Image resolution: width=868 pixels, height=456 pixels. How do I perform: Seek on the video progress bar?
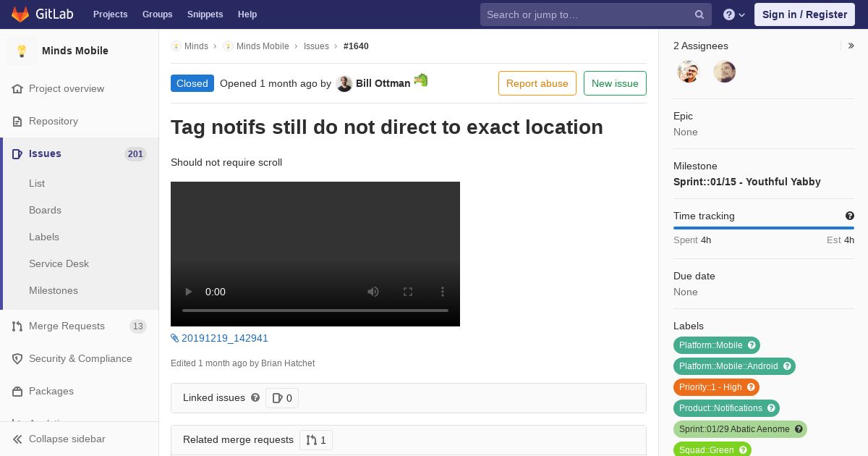315,311
